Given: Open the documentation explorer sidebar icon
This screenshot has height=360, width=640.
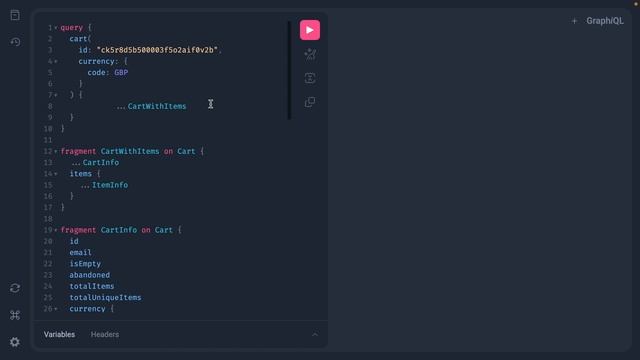Looking at the screenshot, I should pyautogui.click(x=15, y=16).
